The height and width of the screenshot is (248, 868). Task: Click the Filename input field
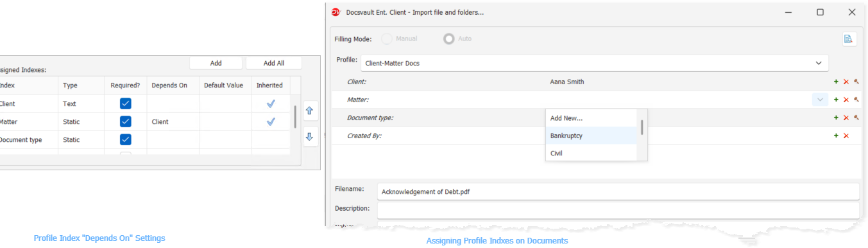[x=618, y=191]
